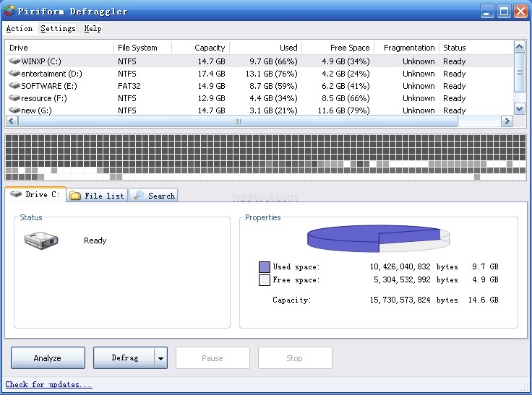Click the Ready text in Status panel
This screenshot has height=395, width=532.
(95, 240)
